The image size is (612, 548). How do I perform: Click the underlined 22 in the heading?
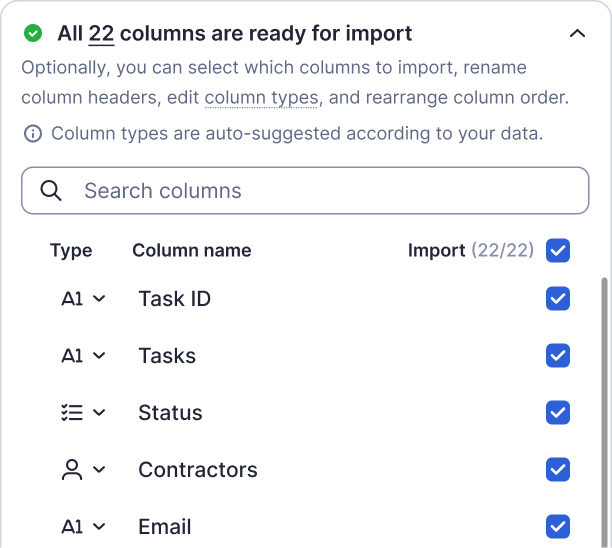click(x=101, y=34)
